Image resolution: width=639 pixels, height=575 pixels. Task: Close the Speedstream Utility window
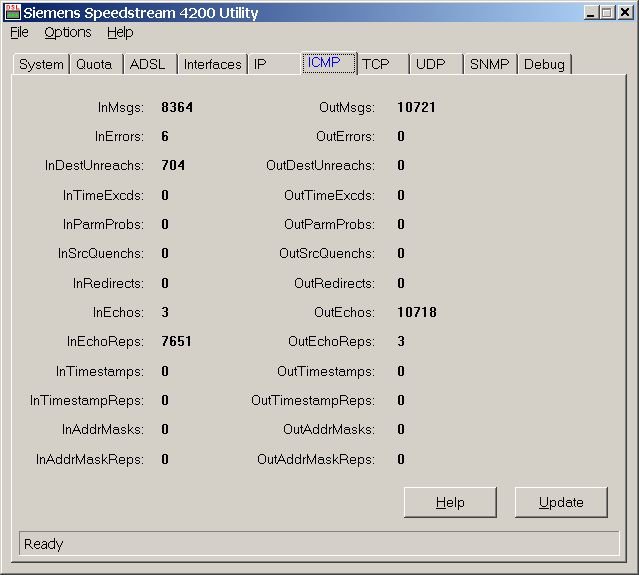pyautogui.click(x=625, y=13)
